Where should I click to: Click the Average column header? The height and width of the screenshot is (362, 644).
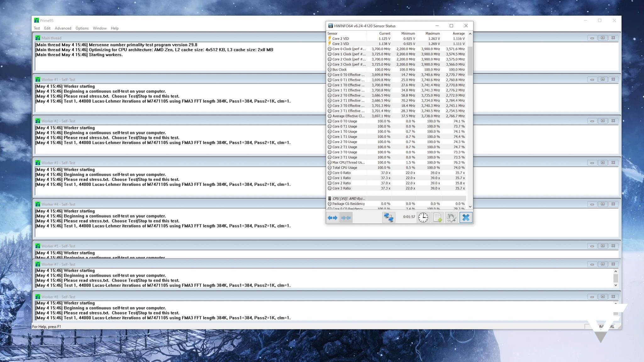(453, 33)
